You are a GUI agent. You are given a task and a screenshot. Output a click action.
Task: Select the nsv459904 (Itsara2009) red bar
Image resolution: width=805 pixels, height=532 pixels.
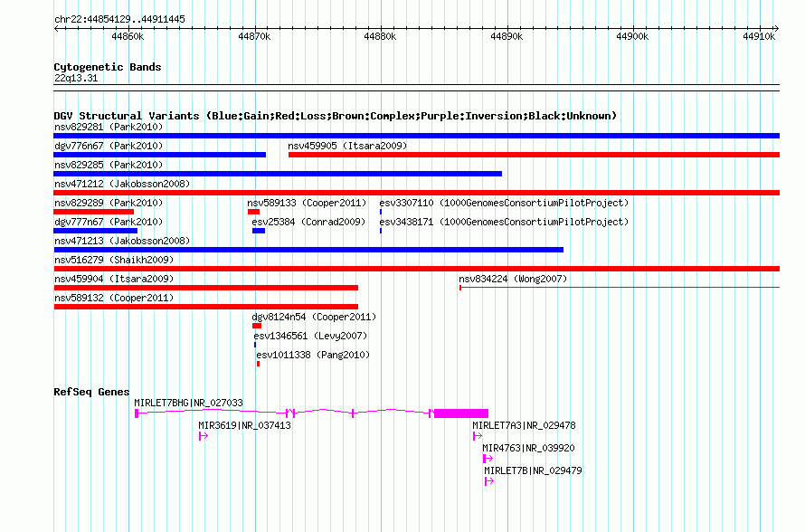point(206,288)
